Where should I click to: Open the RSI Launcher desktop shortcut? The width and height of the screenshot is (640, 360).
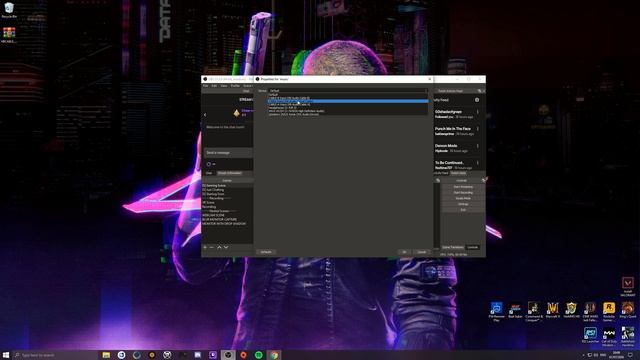pyautogui.click(x=590, y=336)
